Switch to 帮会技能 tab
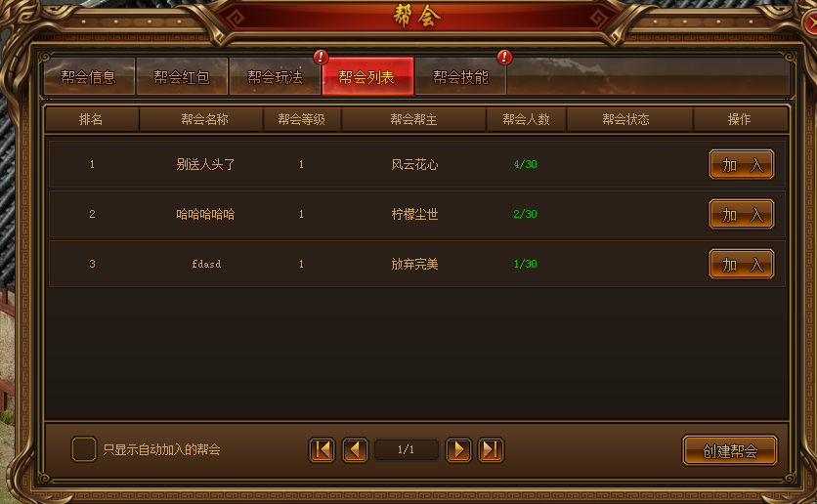The width and height of the screenshot is (817, 504). coord(460,77)
